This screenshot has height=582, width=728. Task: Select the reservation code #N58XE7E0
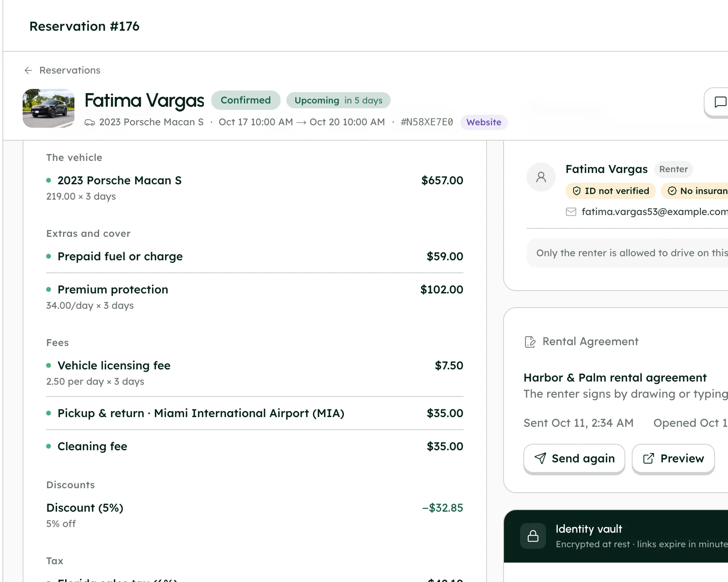coord(427,122)
